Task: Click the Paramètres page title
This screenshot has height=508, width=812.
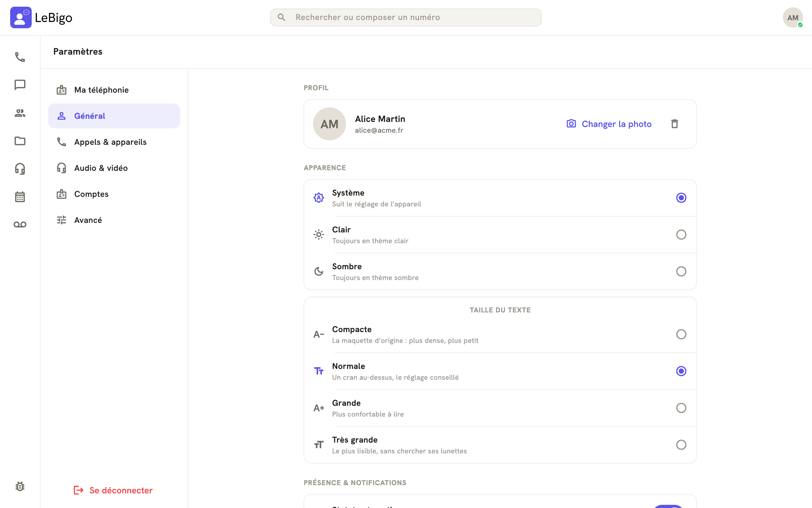Action: coord(77,51)
